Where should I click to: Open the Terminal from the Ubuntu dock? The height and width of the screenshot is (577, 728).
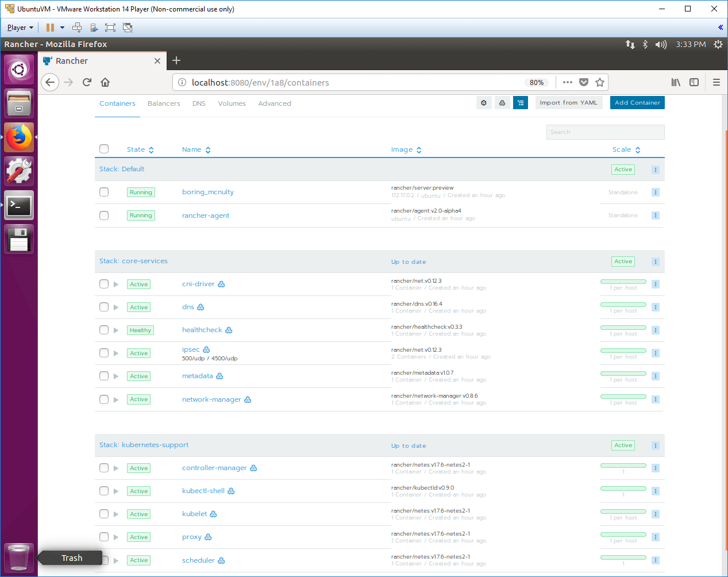coord(19,205)
